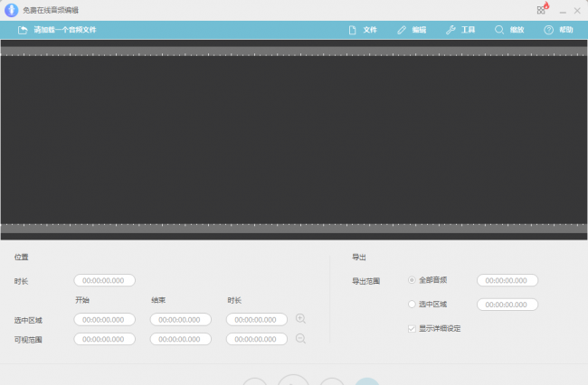Open the 编辑 menu

coord(412,30)
